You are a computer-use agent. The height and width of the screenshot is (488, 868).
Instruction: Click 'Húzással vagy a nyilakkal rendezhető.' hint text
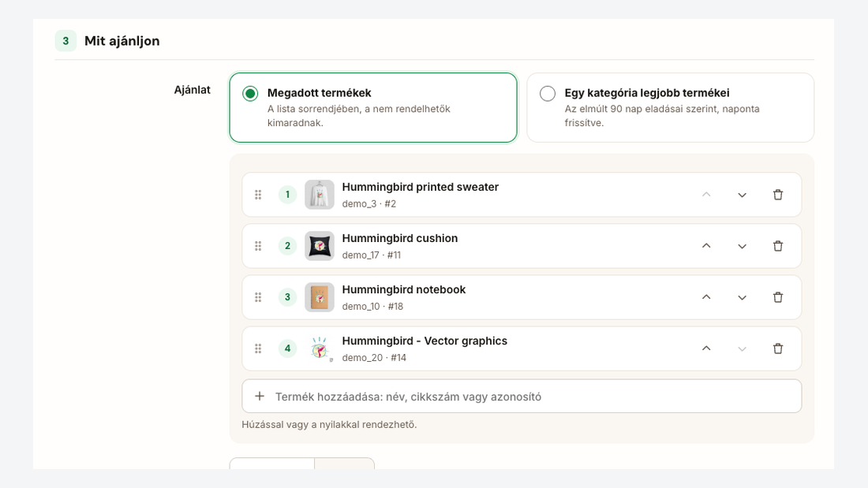(x=329, y=424)
